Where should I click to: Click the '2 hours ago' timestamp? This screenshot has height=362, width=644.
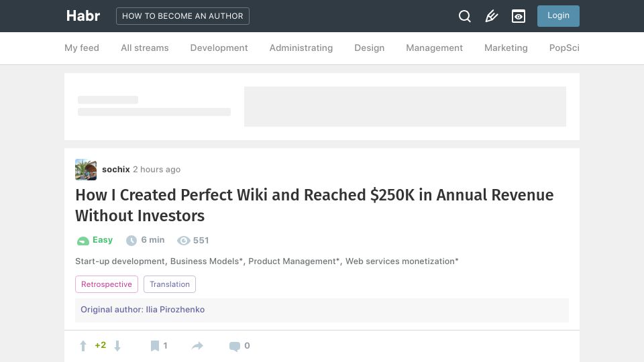(x=156, y=170)
